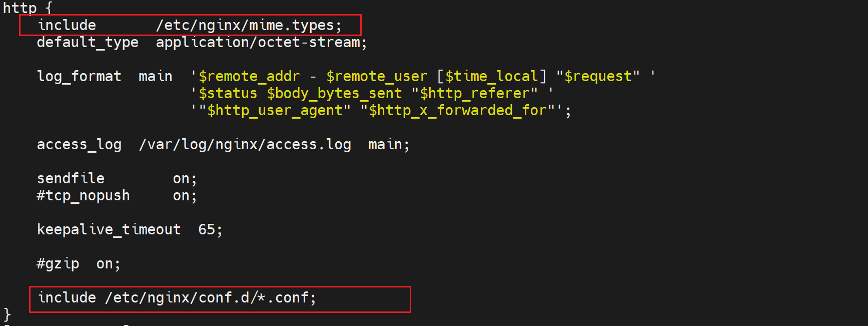Viewport: 868px width, 326px height.
Task: Click the $remote_addr variable
Action: (x=249, y=77)
